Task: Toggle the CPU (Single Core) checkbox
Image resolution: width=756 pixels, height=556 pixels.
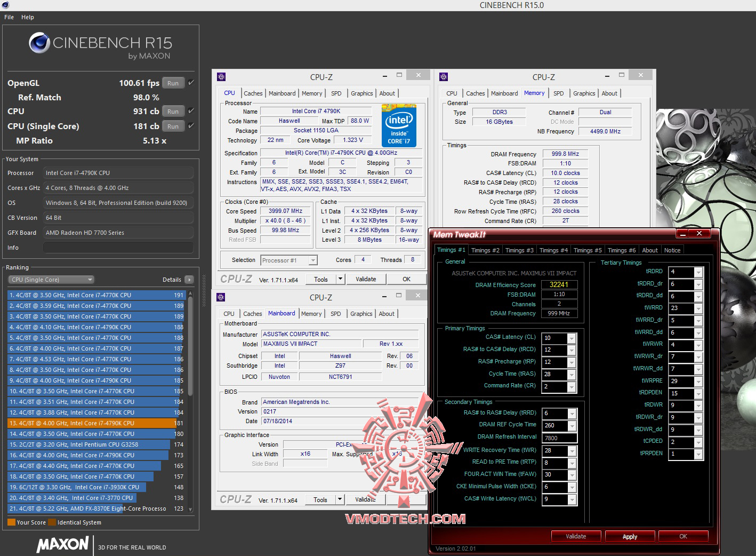Action: [191, 126]
